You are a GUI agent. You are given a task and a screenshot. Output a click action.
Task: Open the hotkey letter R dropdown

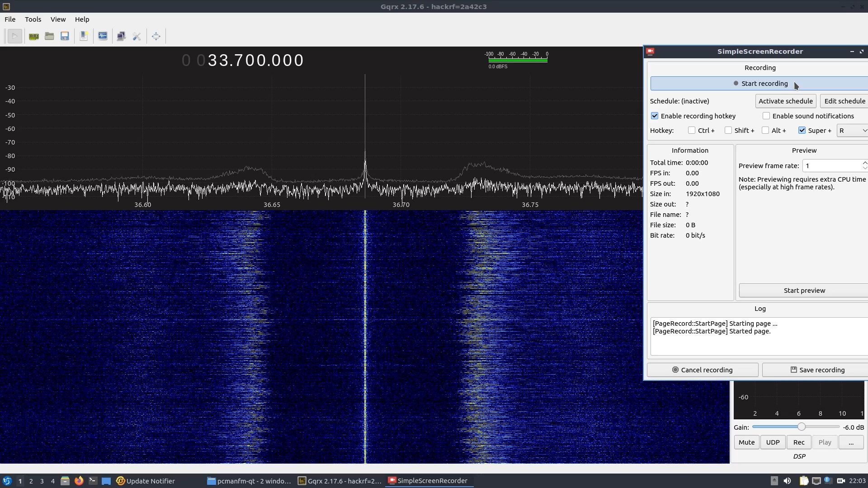[x=853, y=131]
